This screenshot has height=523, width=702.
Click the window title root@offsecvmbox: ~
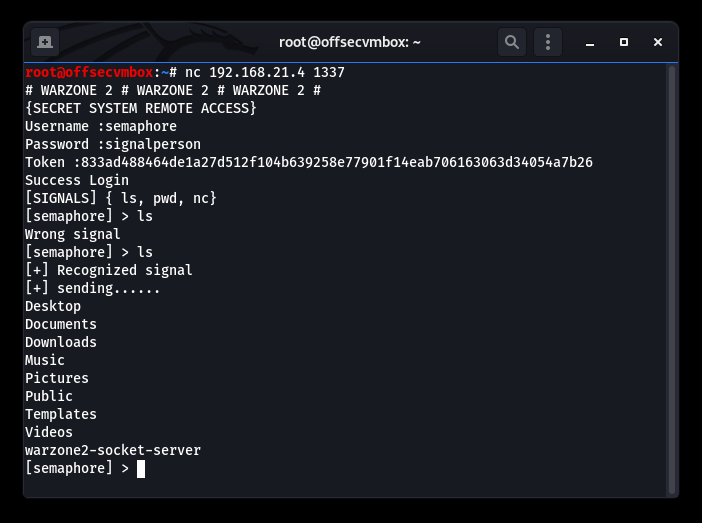pyautogui.click(x=350, y=42)
